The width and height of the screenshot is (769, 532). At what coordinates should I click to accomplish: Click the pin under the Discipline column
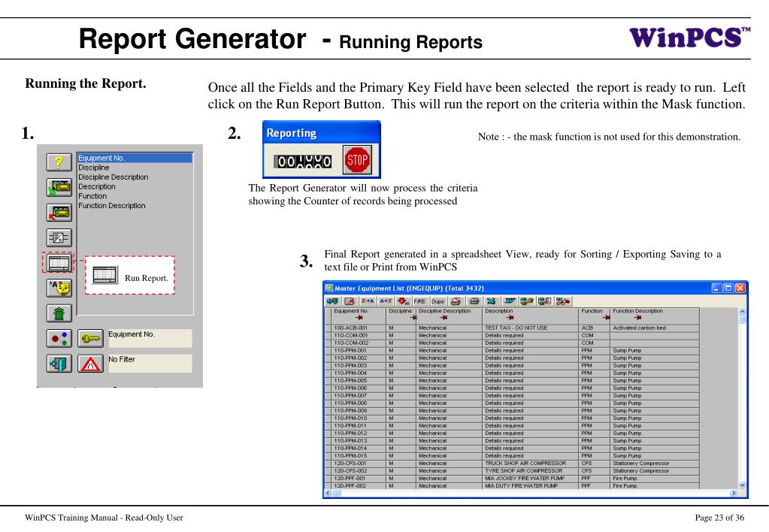click(x=413, y=318)
